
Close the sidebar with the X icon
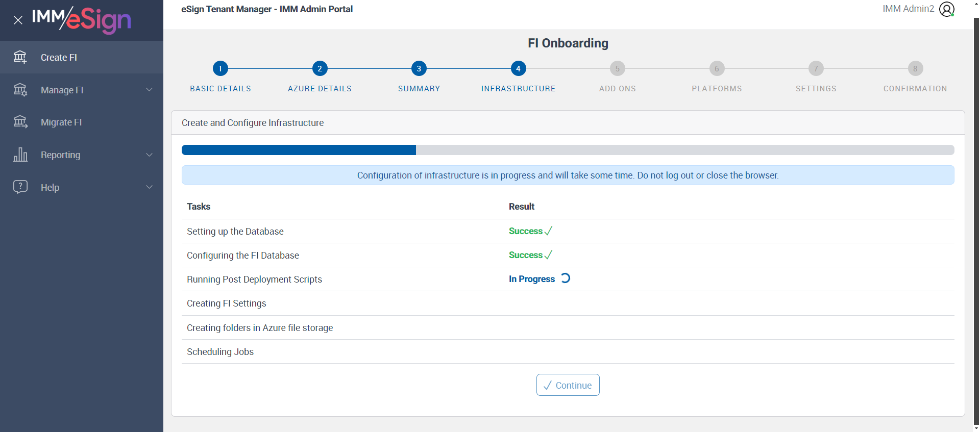coord(18,20)
